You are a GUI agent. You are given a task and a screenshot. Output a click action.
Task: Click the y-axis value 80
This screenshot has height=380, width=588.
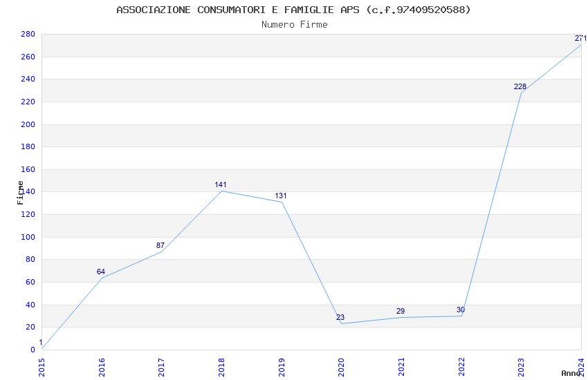[x=30, y=260]
